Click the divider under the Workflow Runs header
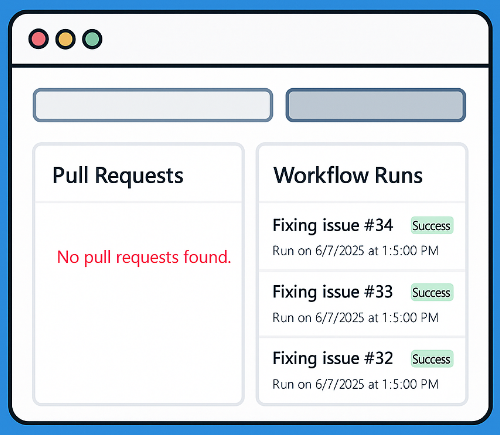Screen dimensions: 500x435 point(362,202)
